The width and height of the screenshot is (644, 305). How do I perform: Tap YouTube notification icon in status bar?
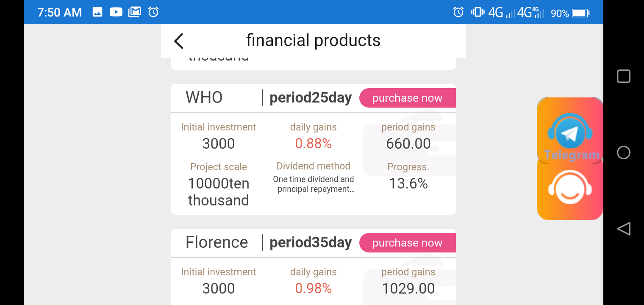tap(116, 12)
